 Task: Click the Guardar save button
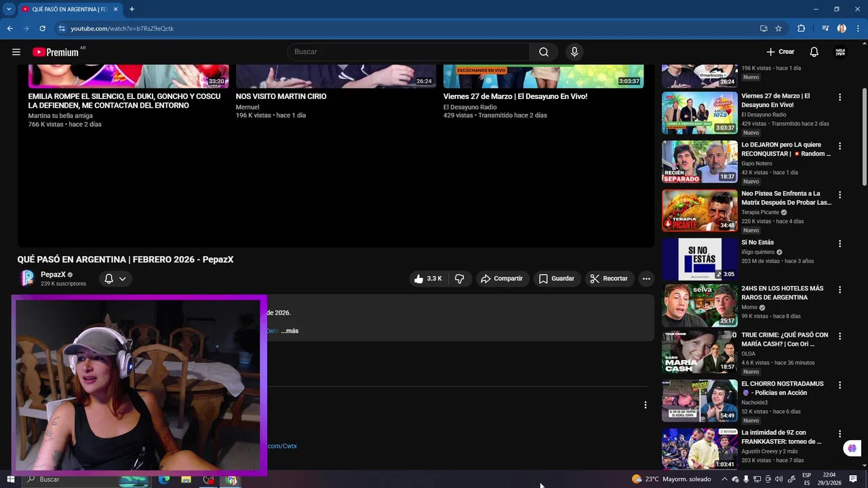[x=557, y=279]
